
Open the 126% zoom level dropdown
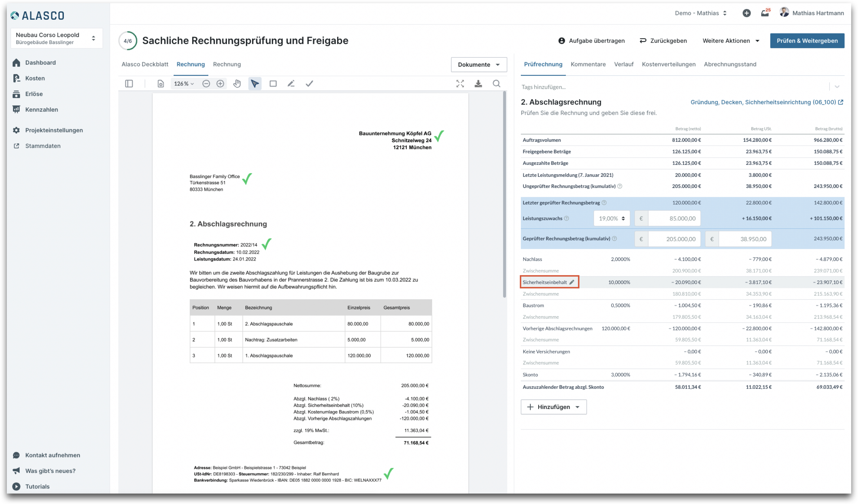coord(184,84)
